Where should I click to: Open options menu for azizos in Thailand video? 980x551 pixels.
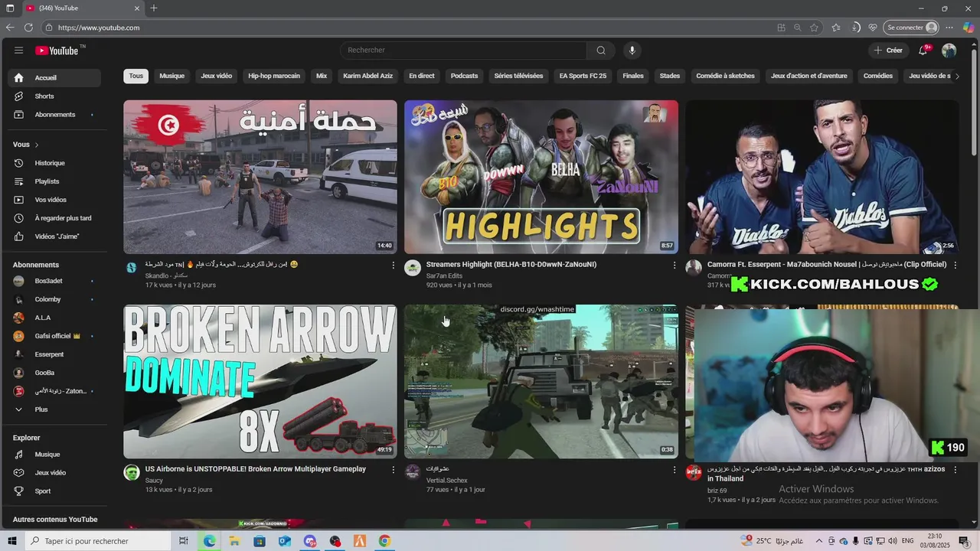[955, 469]
